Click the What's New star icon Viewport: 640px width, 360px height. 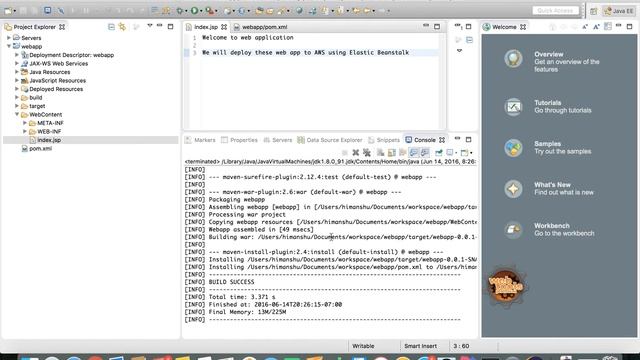pos(513,189)
